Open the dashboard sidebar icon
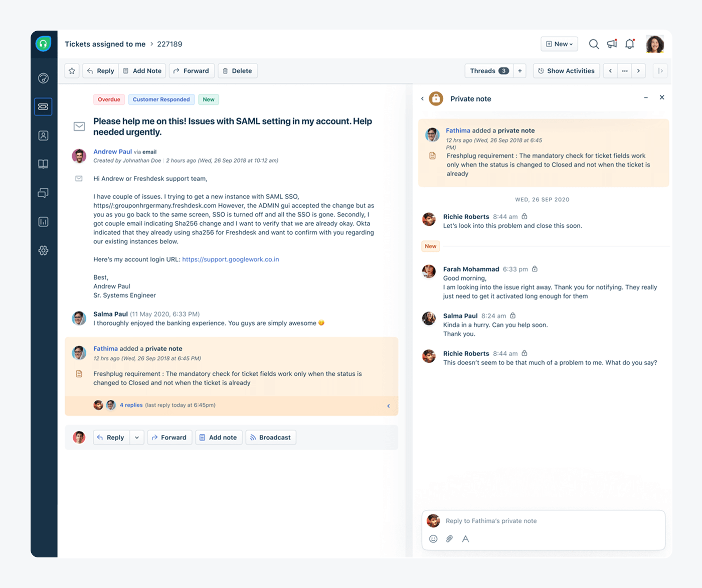The image size is (702, 588). tap(44, 78)
